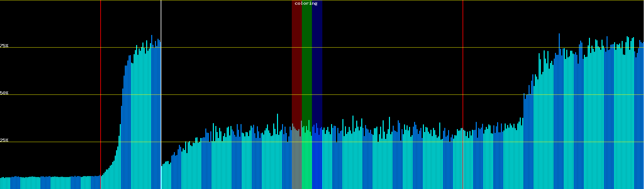Click the 25% axis label
This screenshot has height=189, width=644.
tap(4, 140)
